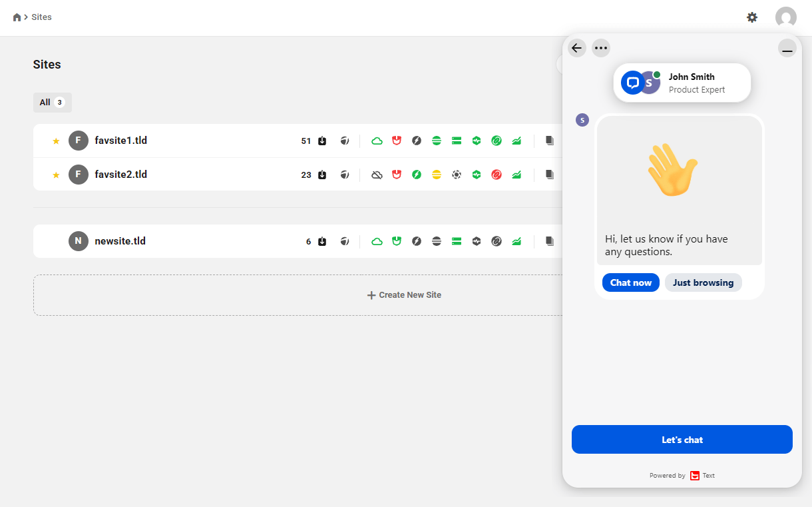
Task: Click the Sites breadcrumb label
Action: tap(41, 17)
